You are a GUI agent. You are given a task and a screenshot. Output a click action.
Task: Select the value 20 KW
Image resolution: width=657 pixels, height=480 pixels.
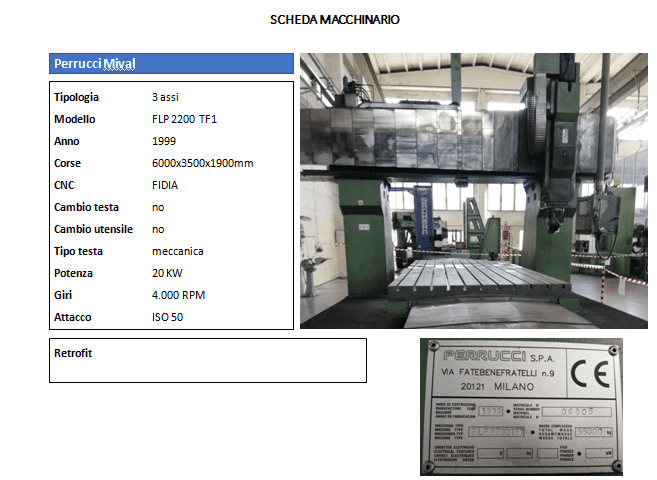point(167,273)
